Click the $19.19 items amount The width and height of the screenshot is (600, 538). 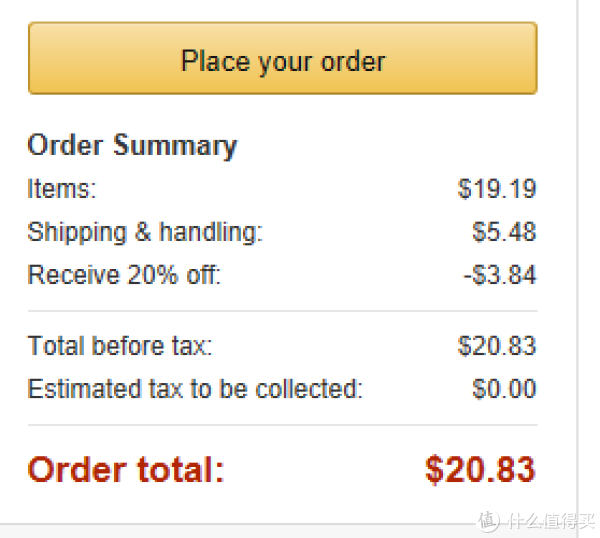(497, 189)
